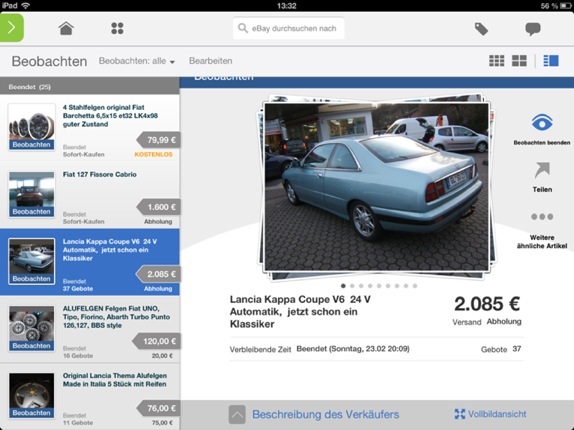The width and height of the screenshot is (574, 430).
Task: Tap the 13:32 clock in status bar
Action: tap(287, 5)
